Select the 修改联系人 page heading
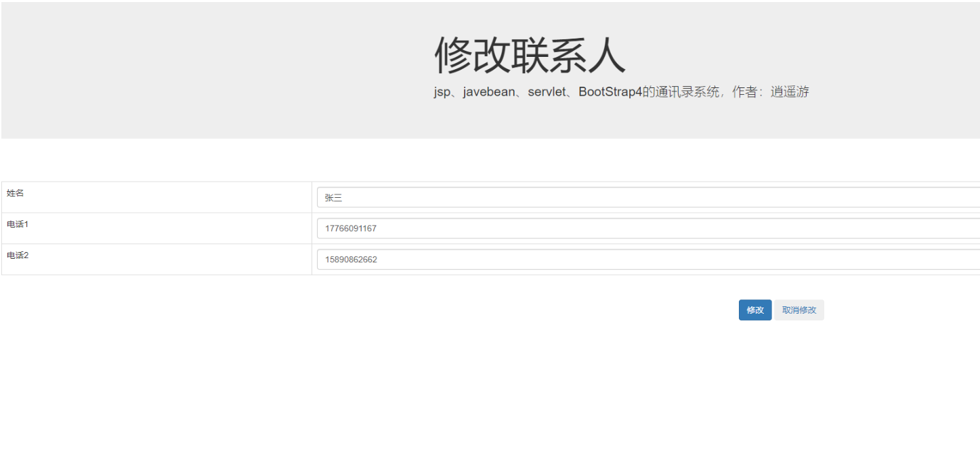980x458 pixels. pos(530,55)
